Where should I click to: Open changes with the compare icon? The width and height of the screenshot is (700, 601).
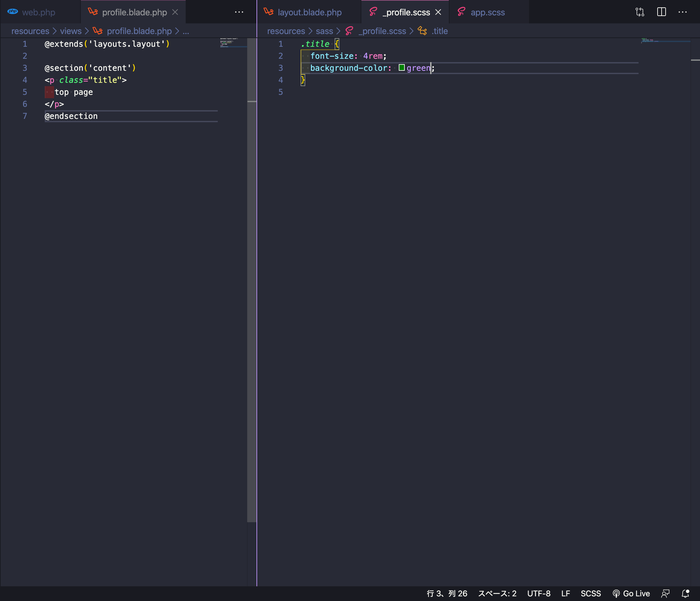pyautogui.click(x=640, y=12)
